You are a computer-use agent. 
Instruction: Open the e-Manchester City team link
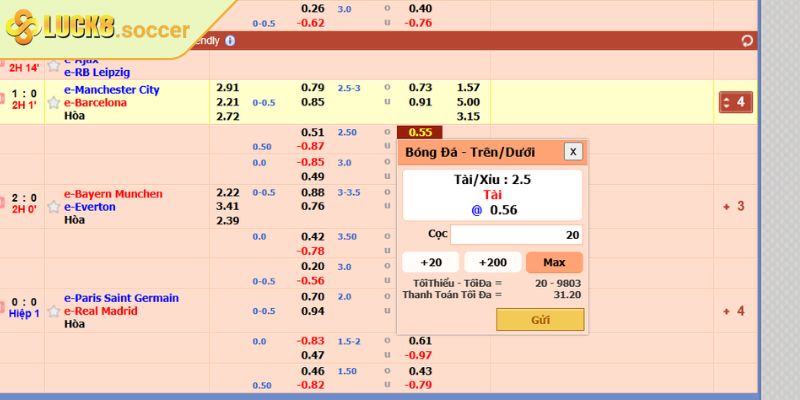112,90
